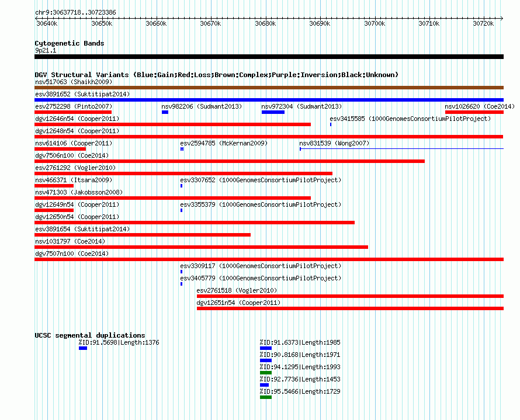Select the thin blue nsv831539 variant line

[401, 149]
